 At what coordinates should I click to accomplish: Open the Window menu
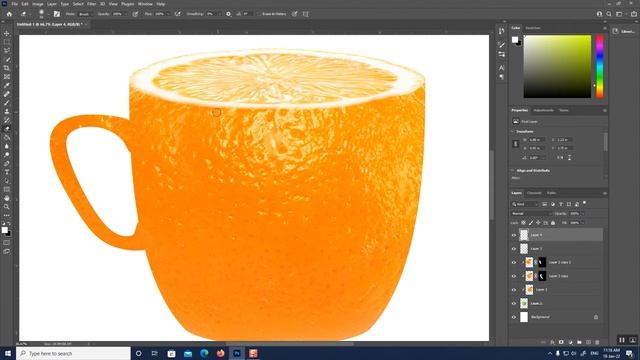[145, 4]
